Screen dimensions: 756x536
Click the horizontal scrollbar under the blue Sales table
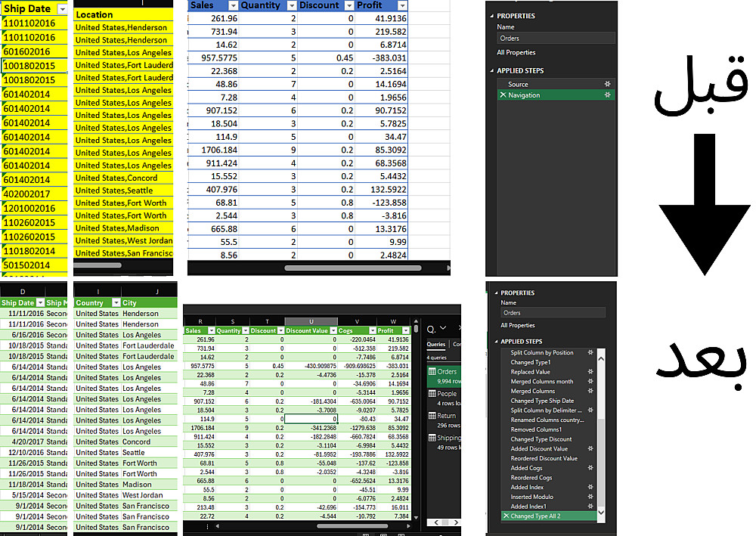click(353, 268)
